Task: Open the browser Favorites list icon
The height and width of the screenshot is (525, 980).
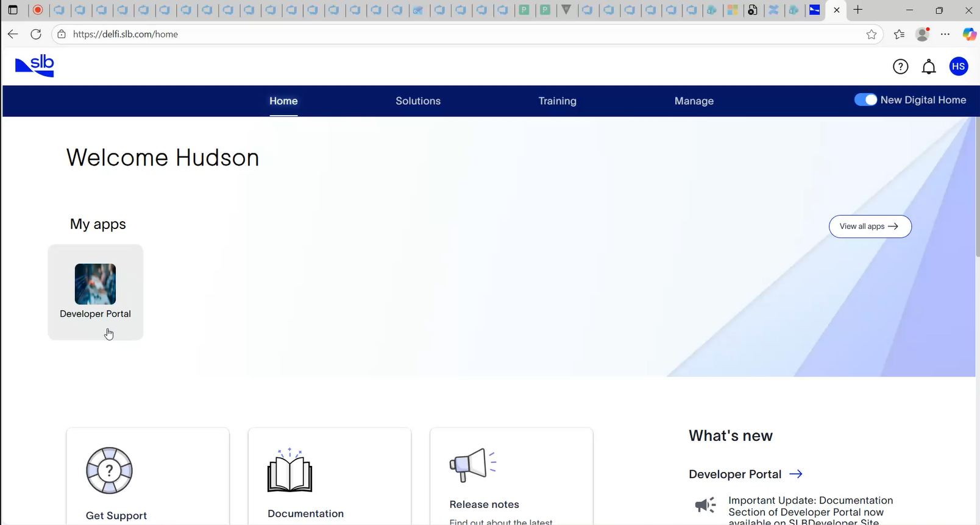Action: click(900, 34)
